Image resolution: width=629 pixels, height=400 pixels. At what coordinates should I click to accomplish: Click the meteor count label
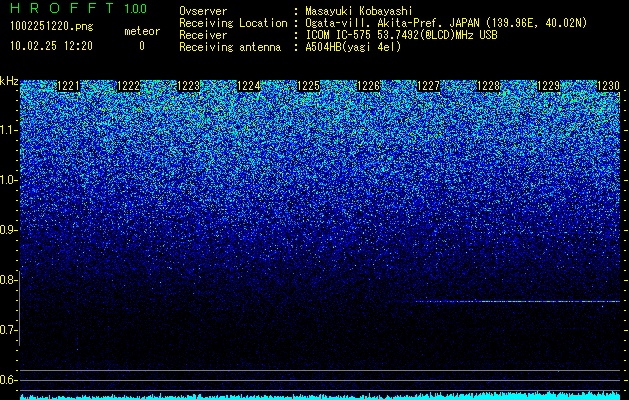click(x=142, y=31)
